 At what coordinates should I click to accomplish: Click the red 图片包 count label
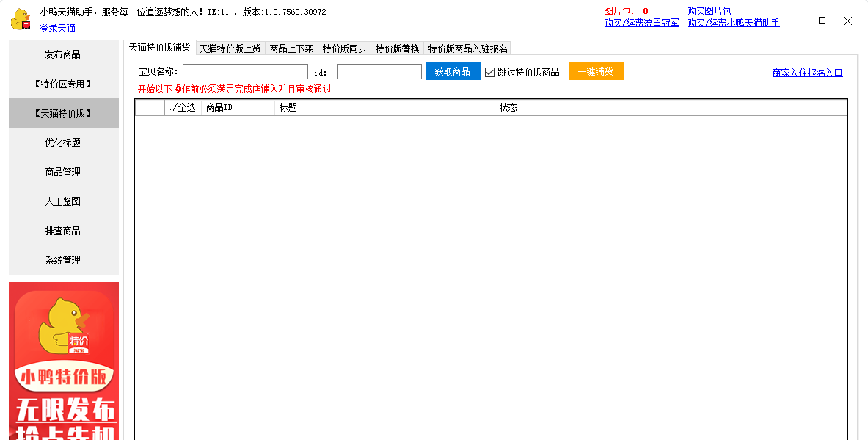[x=626, y=11]
